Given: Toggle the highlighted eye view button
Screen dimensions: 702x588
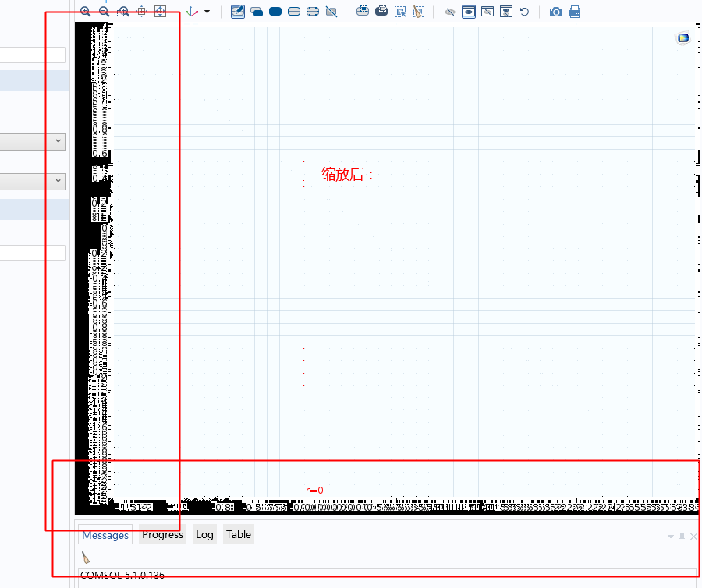Looking at the screenshot, I should point(469,12).
